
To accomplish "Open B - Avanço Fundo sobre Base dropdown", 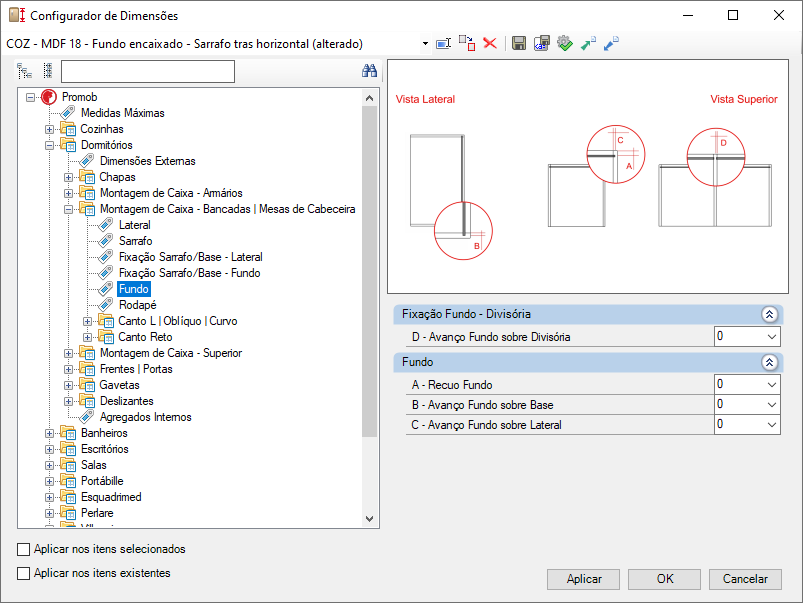I will [x=772, y=404].
